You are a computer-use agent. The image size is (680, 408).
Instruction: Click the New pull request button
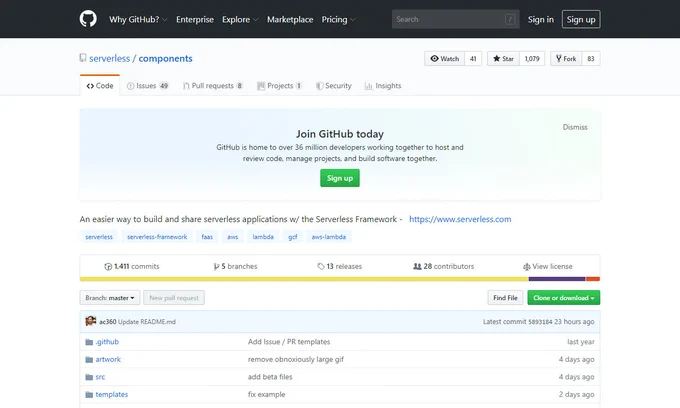click(x=174, y=298)
